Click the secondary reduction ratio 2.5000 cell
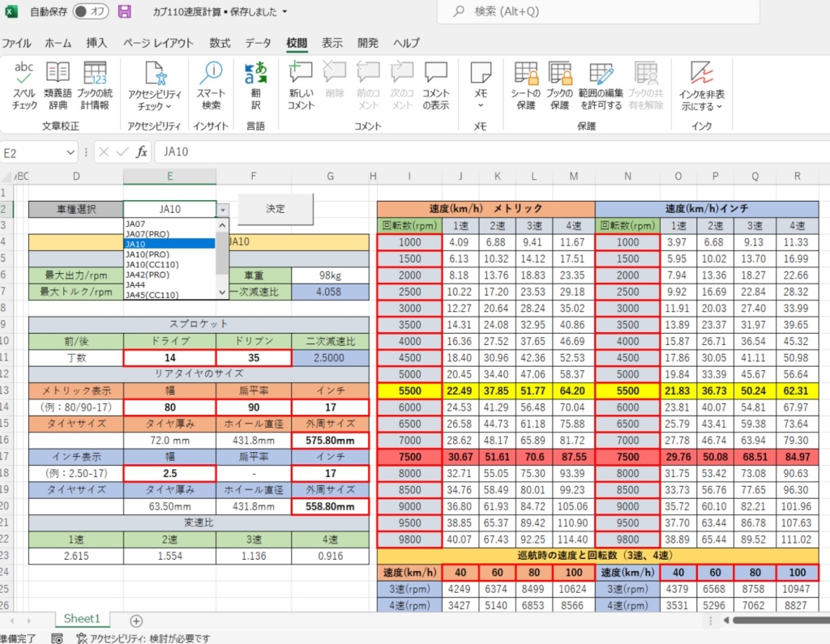The height and width of the screenshot is (644, 830). pos(330,358)
